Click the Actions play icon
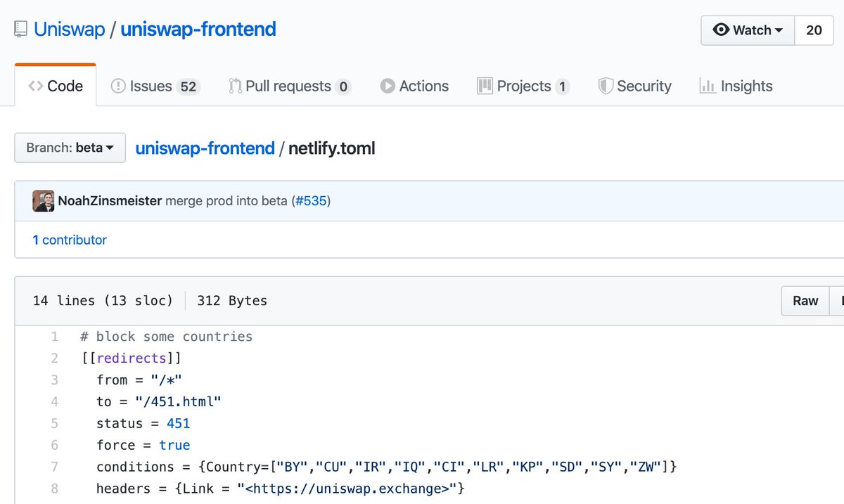The image size is (844, 504). (388, 86)
